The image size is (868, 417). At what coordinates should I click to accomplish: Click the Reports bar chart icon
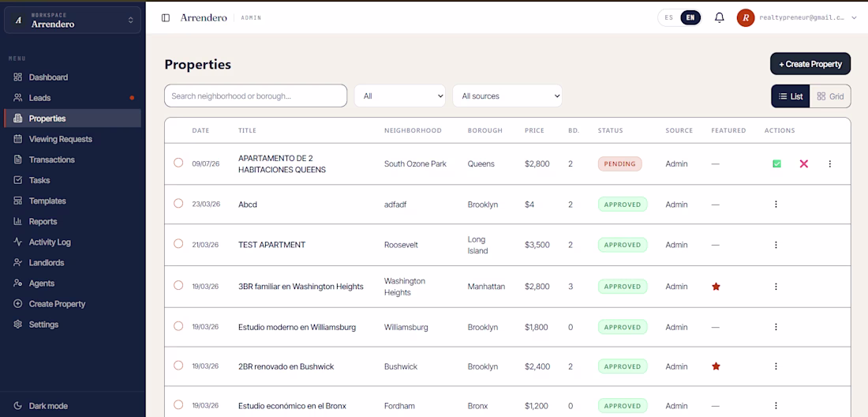coord(17,221)
